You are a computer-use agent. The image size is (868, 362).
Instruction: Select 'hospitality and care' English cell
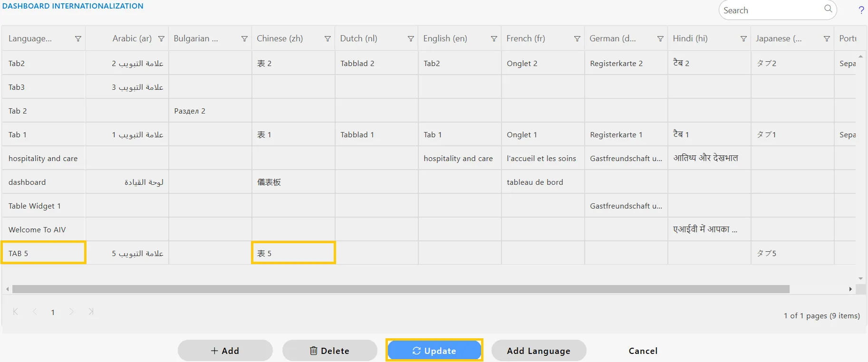tap(460, 158)
